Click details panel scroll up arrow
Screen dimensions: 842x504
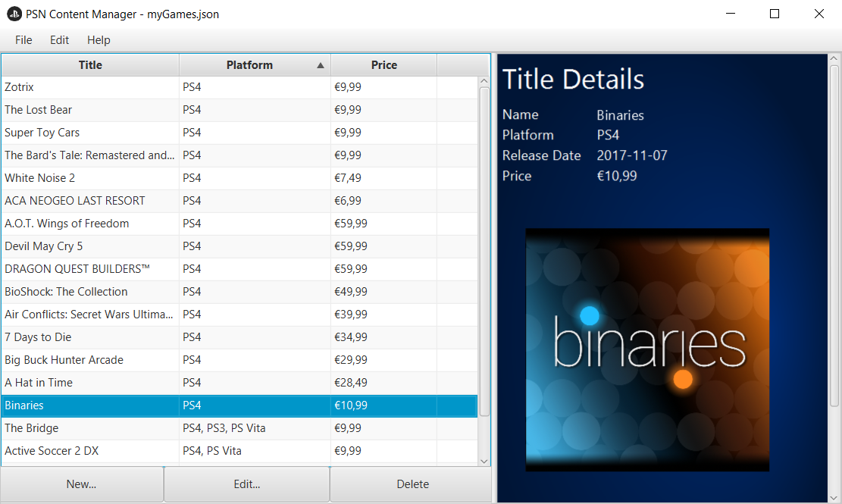click(x=834, y=58)
